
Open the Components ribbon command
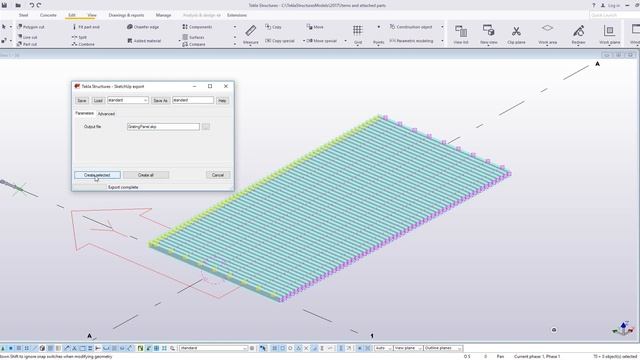coord(197,27)
